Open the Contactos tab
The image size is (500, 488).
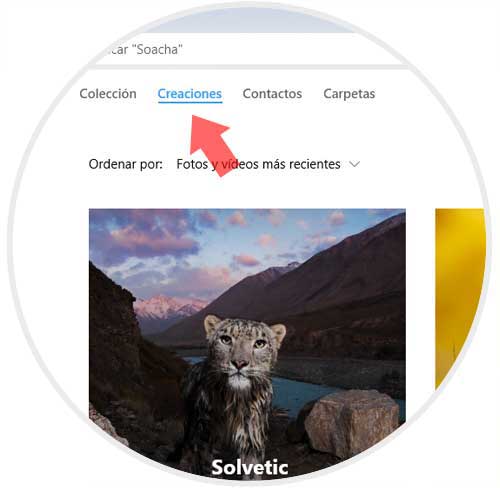click(272, 94)
